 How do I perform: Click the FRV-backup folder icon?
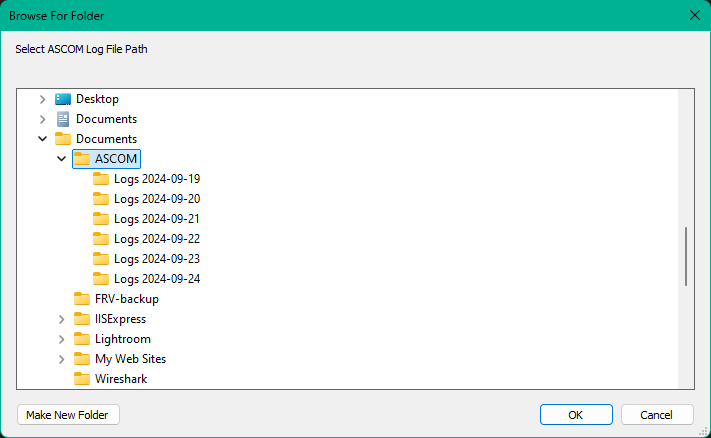tap(82, 299)
